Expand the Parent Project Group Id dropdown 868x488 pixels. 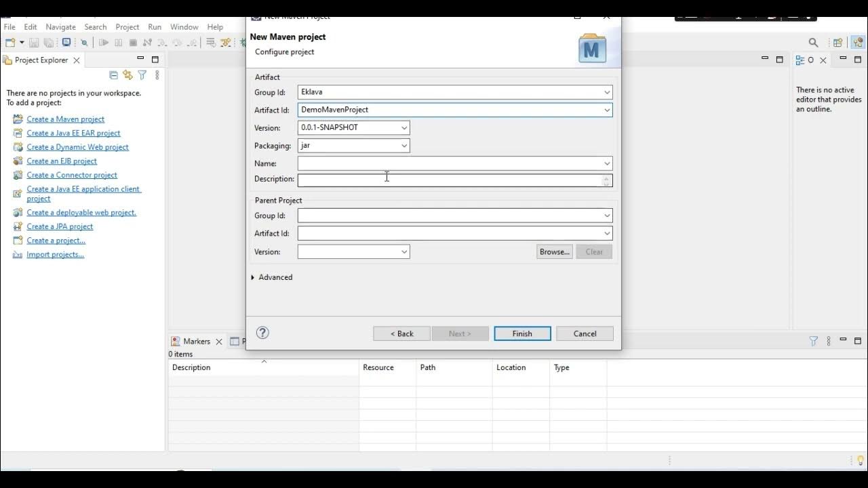tap(607, 216)
